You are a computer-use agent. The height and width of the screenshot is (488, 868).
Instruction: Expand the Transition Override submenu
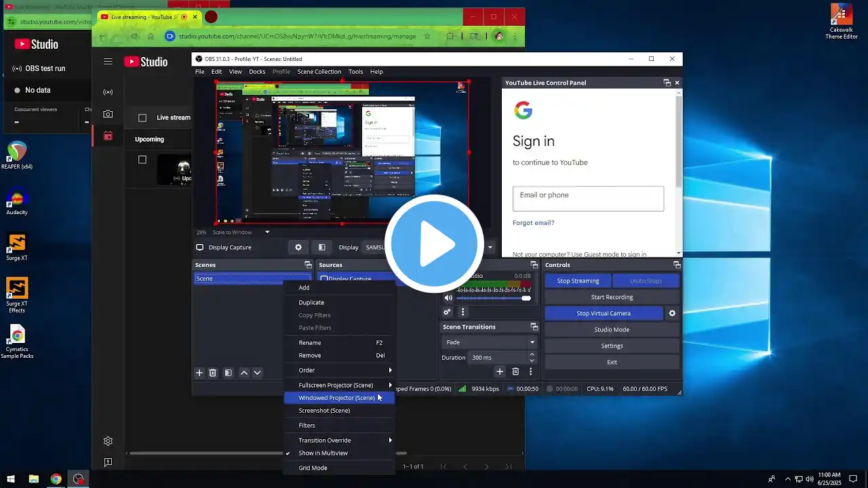(x=339, y=440)
